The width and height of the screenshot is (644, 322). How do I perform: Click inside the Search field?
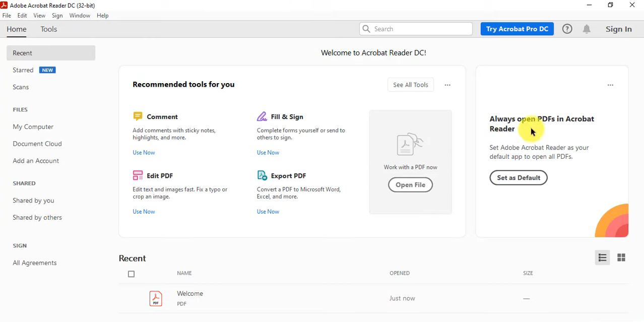421,29
